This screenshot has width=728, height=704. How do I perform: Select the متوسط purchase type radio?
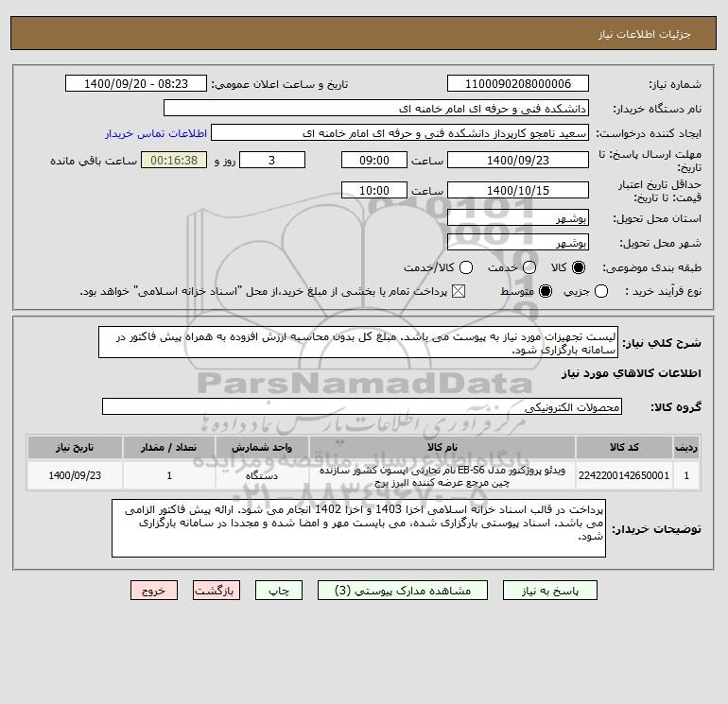pos(546,291)
